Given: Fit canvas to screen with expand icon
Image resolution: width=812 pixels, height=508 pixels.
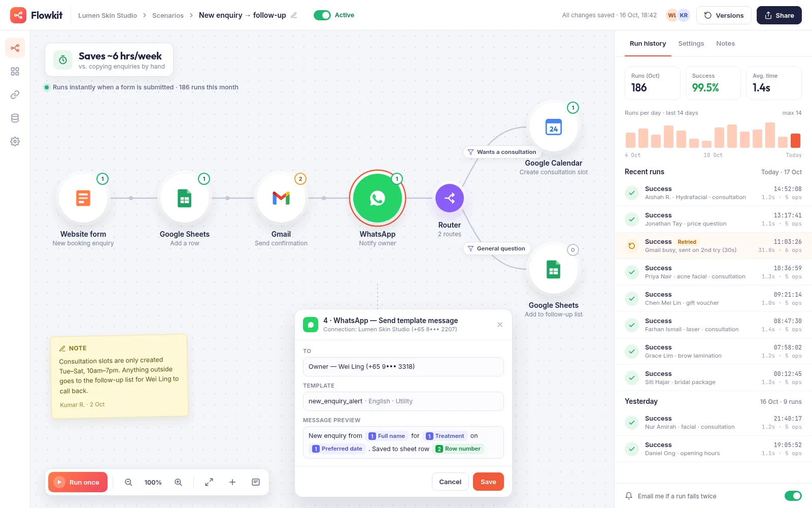Looking at the screenshot, I should (x=209, y=482).
